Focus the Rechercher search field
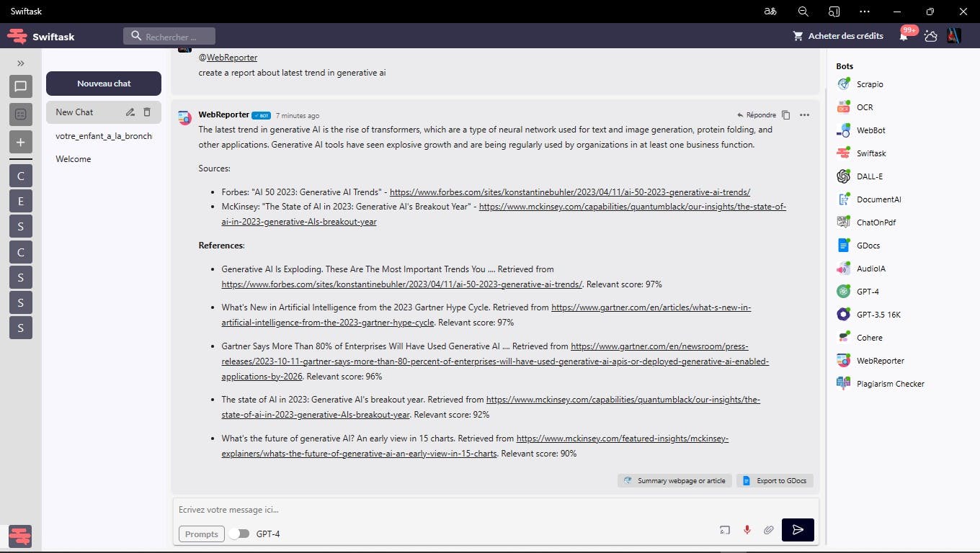 169,36
